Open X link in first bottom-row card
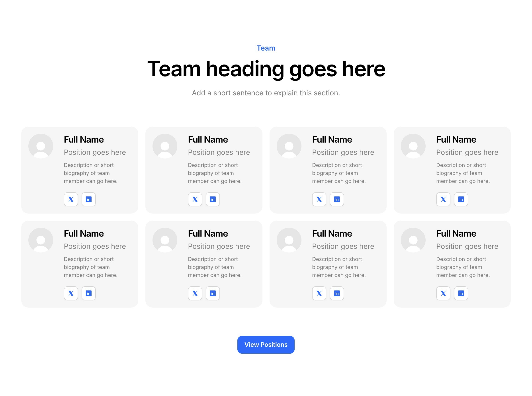 pyautogui.click(x=71, y=293)
